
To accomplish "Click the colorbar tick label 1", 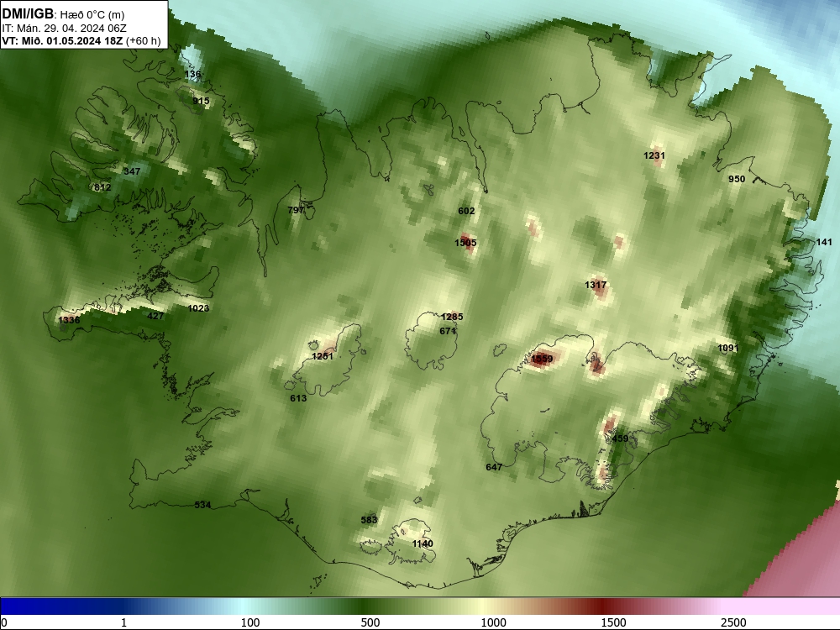I will pyautogui.click(x=123, y=622).
